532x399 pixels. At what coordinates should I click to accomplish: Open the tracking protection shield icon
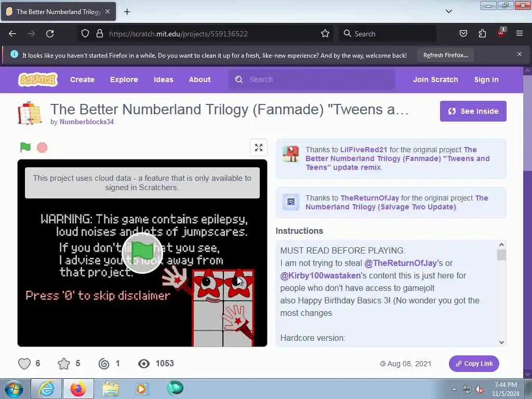85,33
